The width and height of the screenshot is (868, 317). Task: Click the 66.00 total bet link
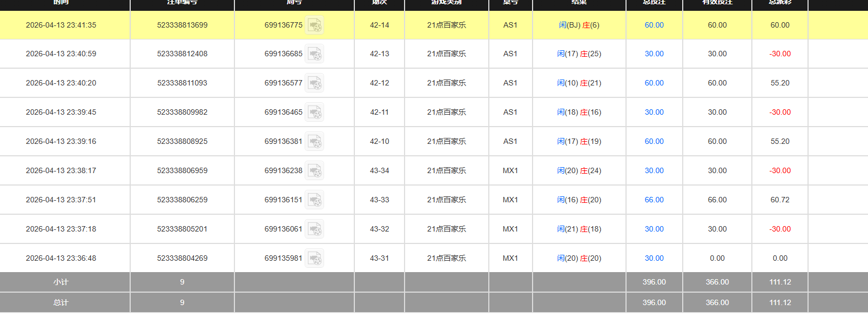(x=654, y=200)
